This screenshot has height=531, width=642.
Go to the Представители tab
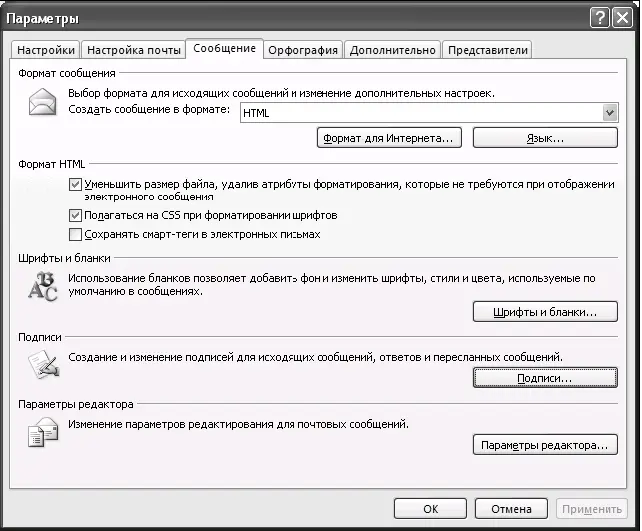pos(487,50)
